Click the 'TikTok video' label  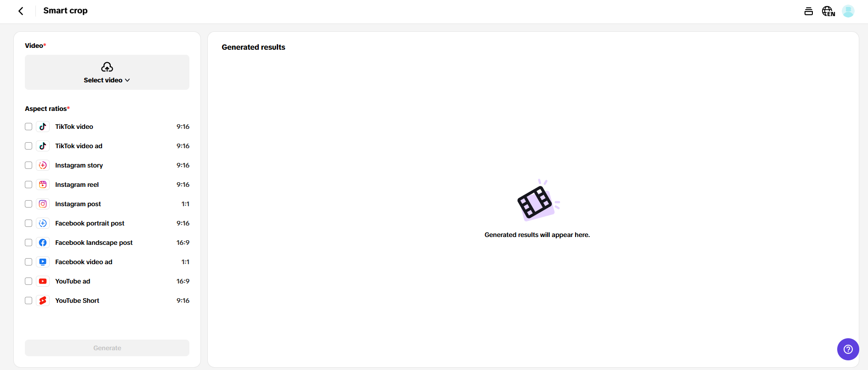[74, 127]
